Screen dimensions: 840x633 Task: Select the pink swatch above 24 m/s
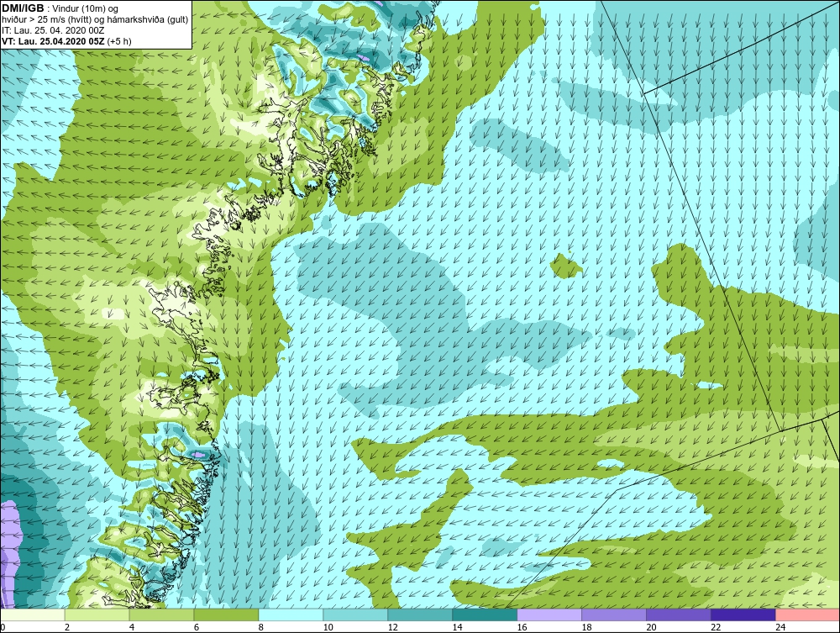click(807, 615)
